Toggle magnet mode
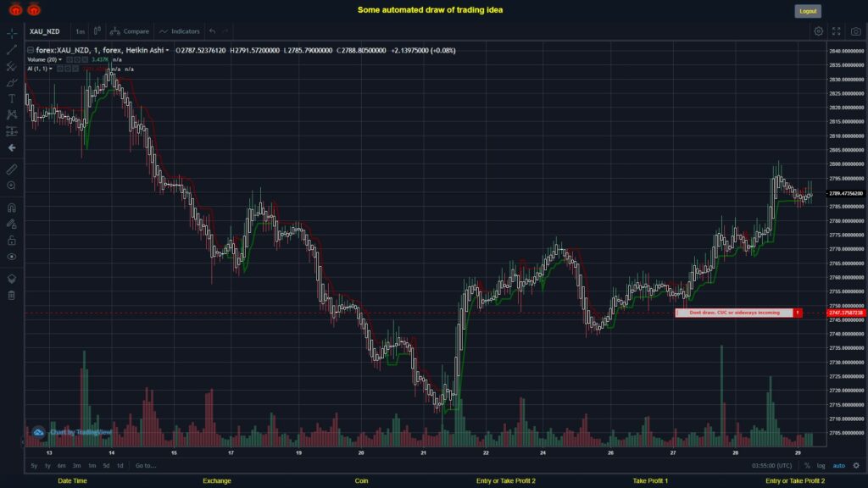 pos(12,208)
